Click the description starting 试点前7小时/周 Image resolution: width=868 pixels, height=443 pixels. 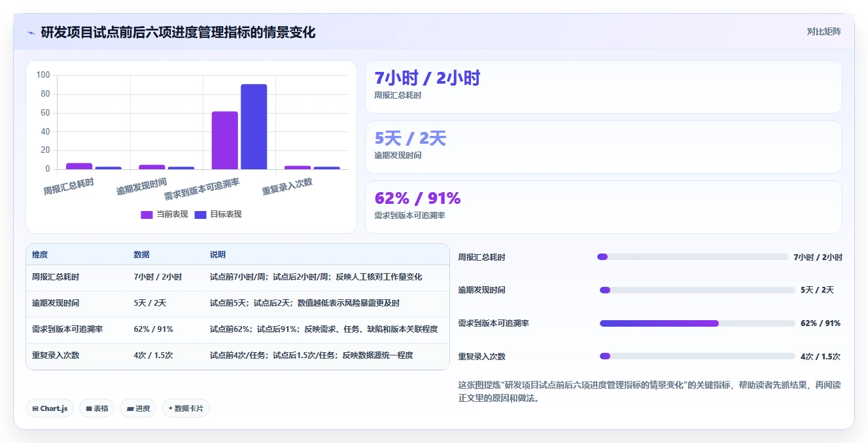click(316, 277)
